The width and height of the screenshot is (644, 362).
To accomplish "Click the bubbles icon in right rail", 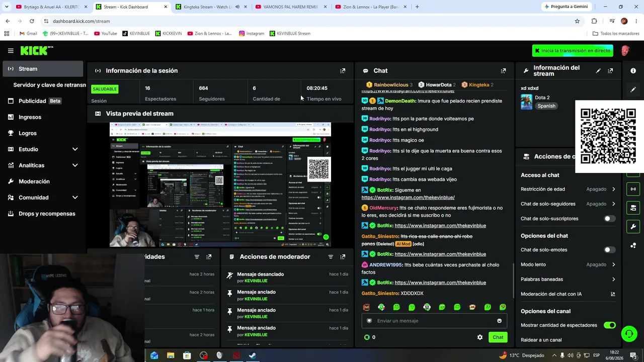I will tap(633, 245).
